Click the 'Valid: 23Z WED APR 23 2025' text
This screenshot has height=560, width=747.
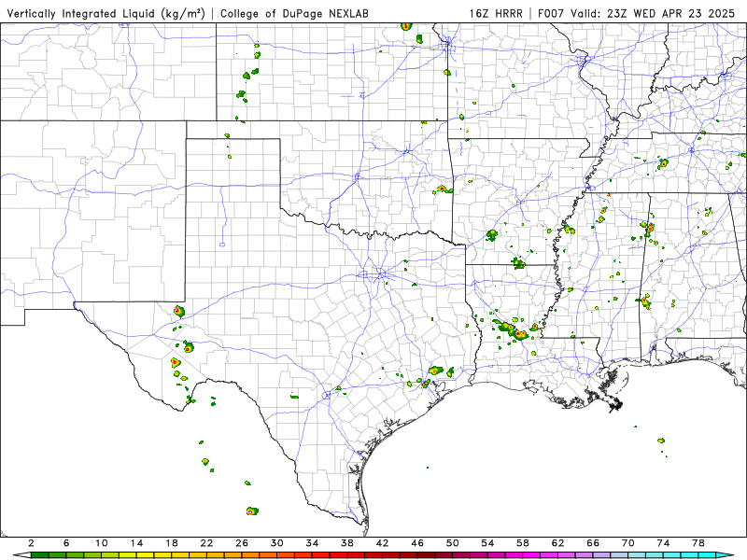pyautogui.click(x=652, y=13)
